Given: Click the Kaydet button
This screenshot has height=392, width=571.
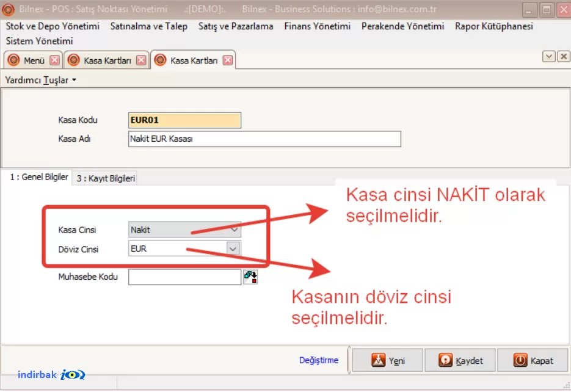Looking at the screenshot, I should (x=460, y=360).
